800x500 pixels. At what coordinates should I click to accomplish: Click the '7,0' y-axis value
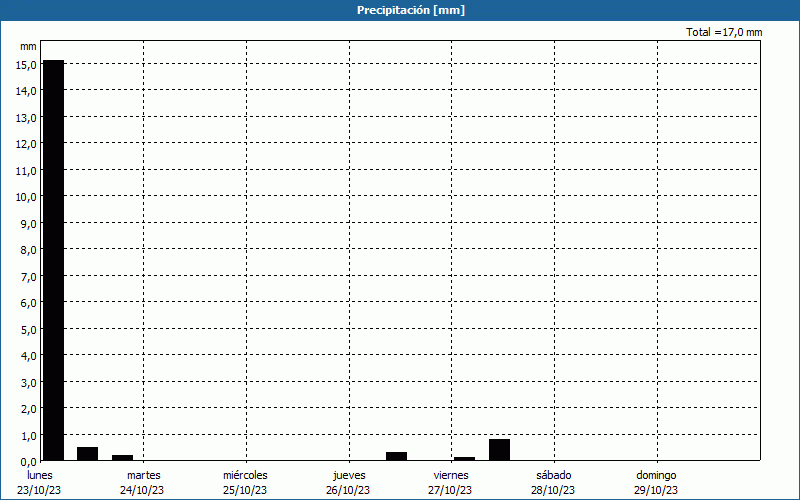click(28, 277)
